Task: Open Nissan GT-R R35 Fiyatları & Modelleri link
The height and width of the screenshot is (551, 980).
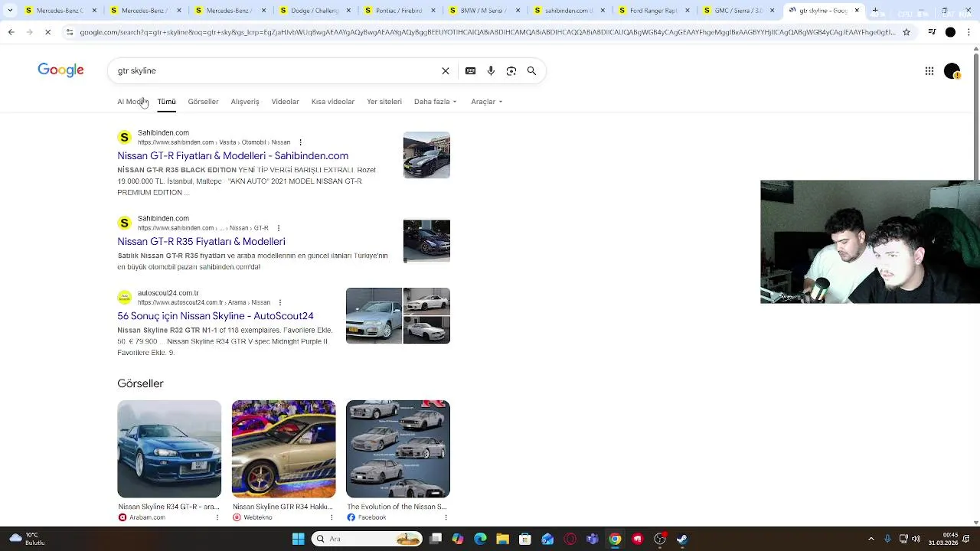Action: (x=201, y=241)
